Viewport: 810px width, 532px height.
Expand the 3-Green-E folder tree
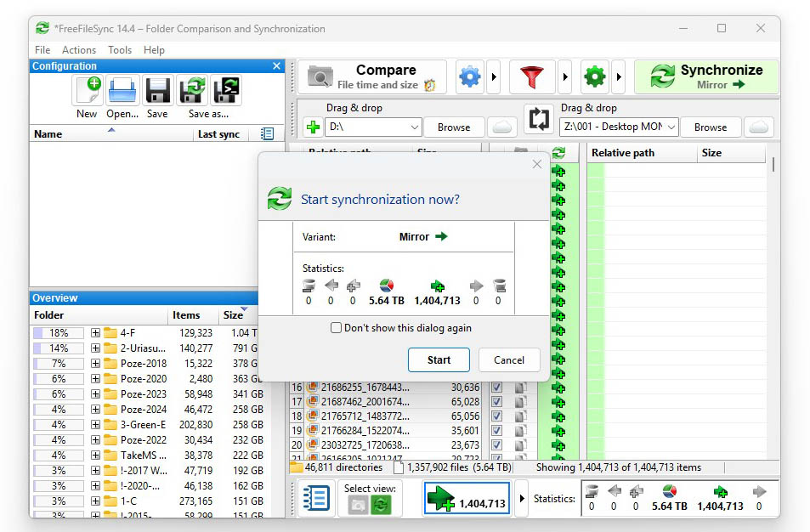[x=95, y=425]
